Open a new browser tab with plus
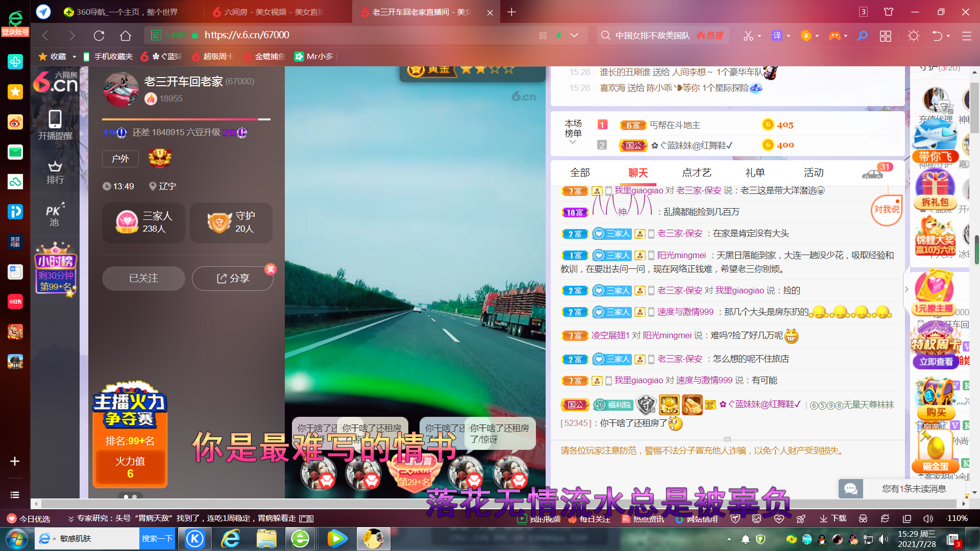This screenshot has width=980, height=551. tap(511, 12)
